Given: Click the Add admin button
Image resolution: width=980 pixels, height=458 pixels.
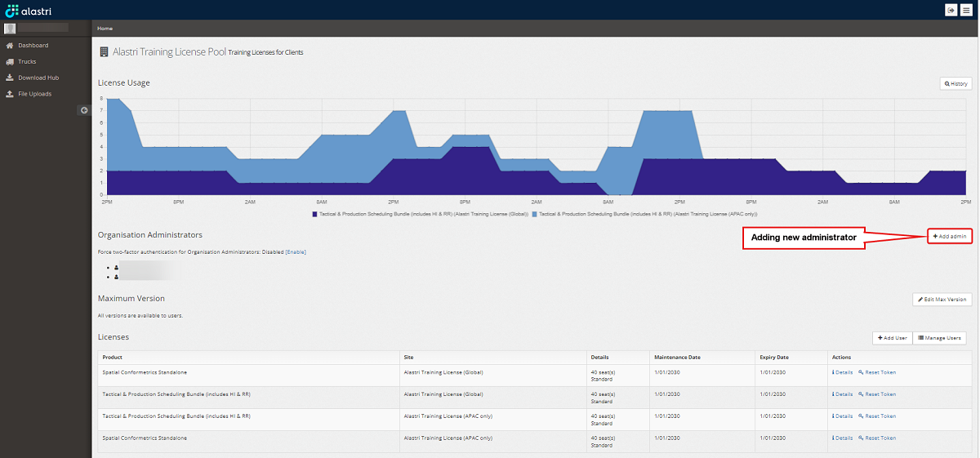Looking at the screenshot, I should coord(950,236).
